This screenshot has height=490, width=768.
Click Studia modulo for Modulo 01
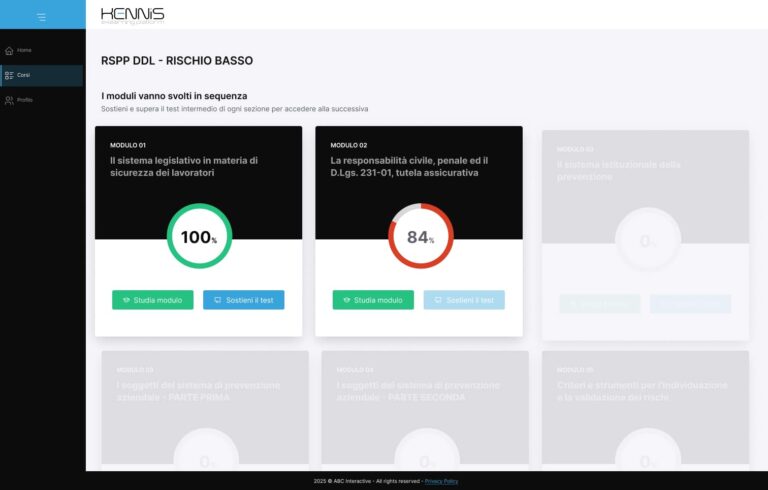coord(152,300)
